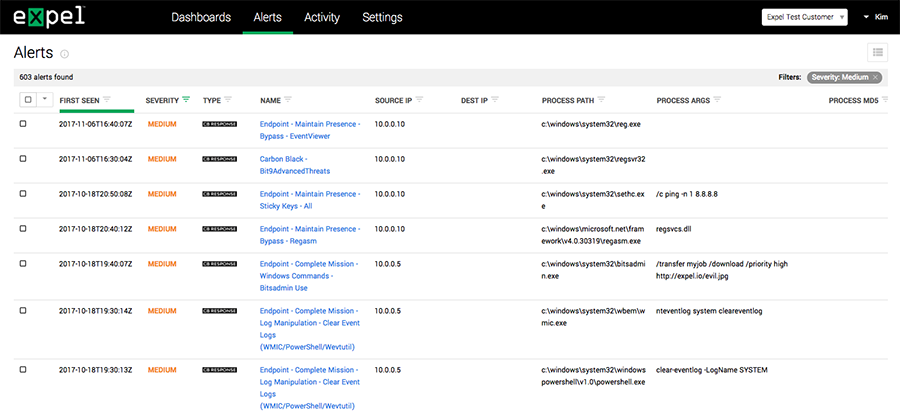
Task: Open the Dest IP column filter icon
Action: pyautogui.click(x=495, y=99)
